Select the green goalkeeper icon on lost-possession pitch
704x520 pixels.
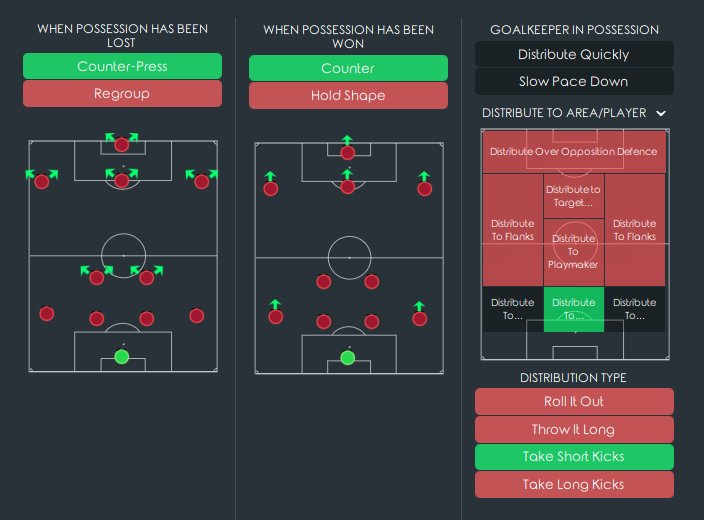click(122, 357)
